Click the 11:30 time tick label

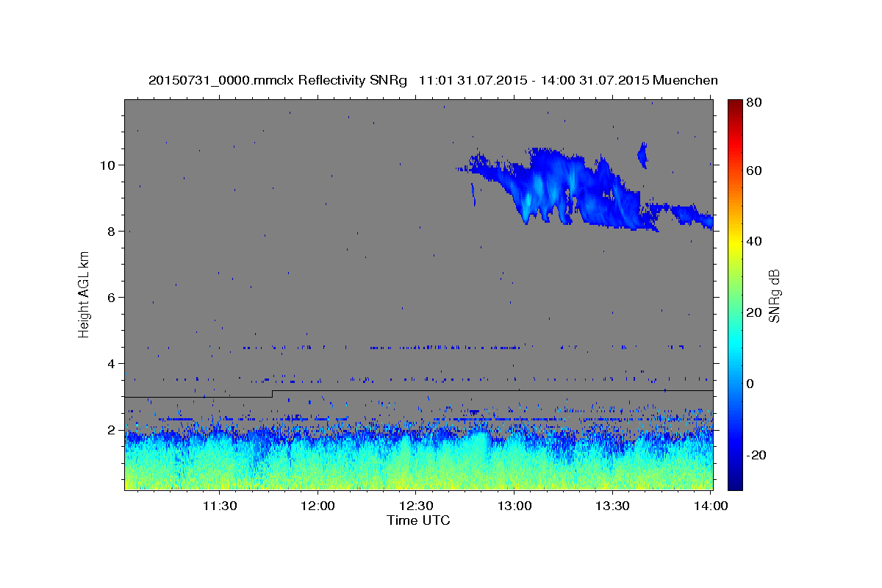pyautogui.click(x=219, y=506)
